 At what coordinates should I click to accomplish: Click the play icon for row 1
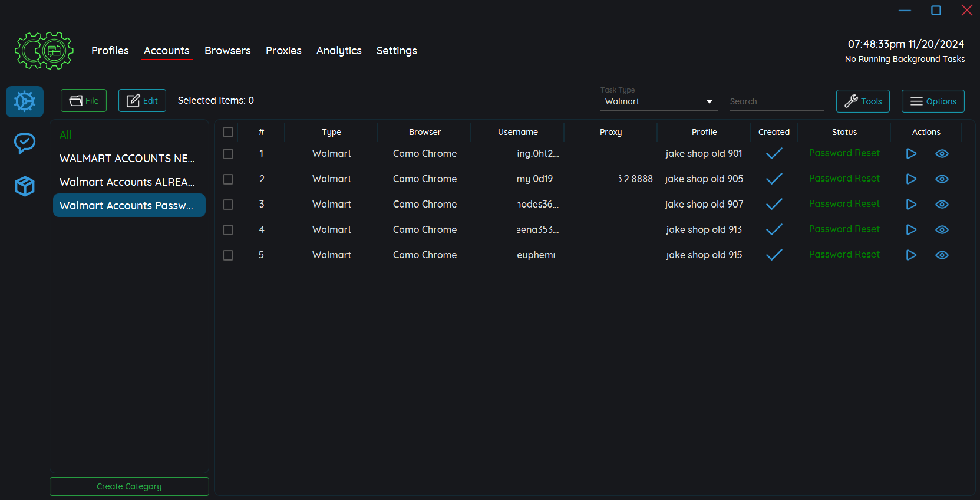(x=911, y=154)
